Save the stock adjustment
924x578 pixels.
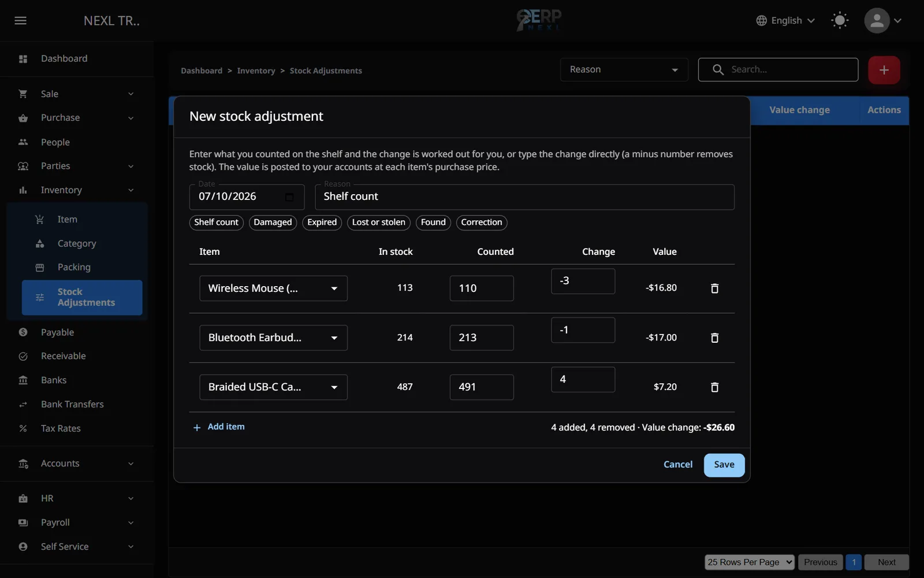[724, 465]
